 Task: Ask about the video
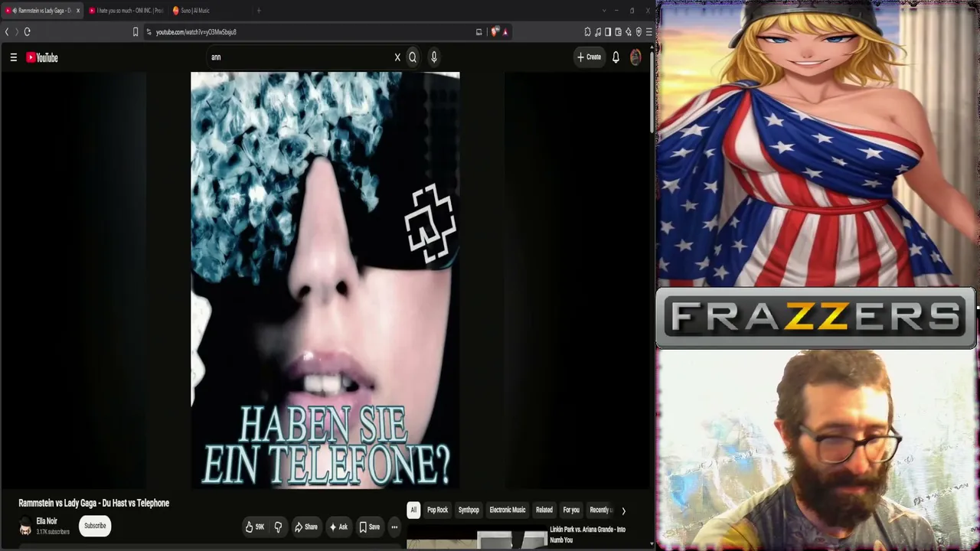[338, 527]
